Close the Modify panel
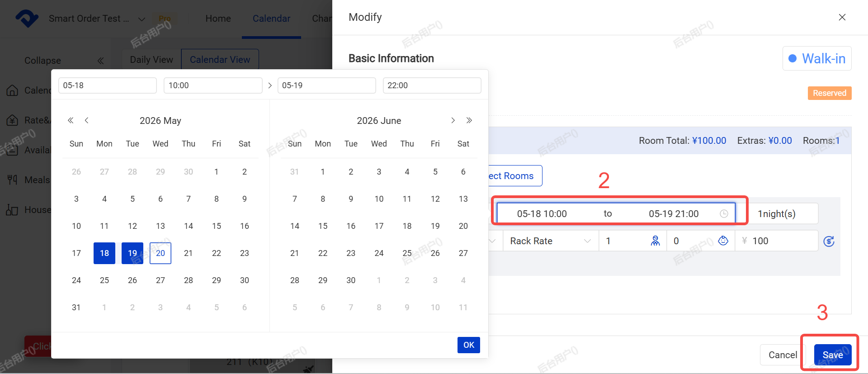The width and height of the screenshot is (868, 374). click(842, 17)
